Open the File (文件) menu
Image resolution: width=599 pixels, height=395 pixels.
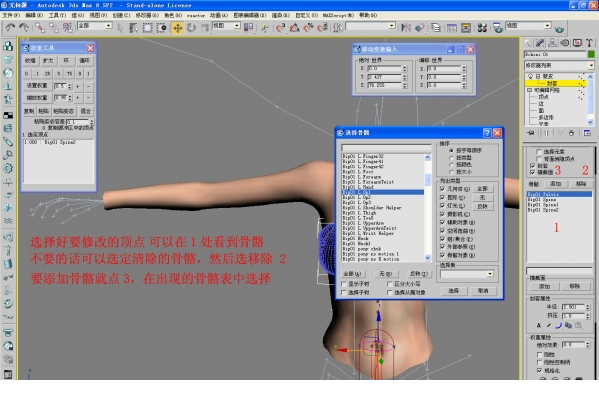[x=11, y=15]
